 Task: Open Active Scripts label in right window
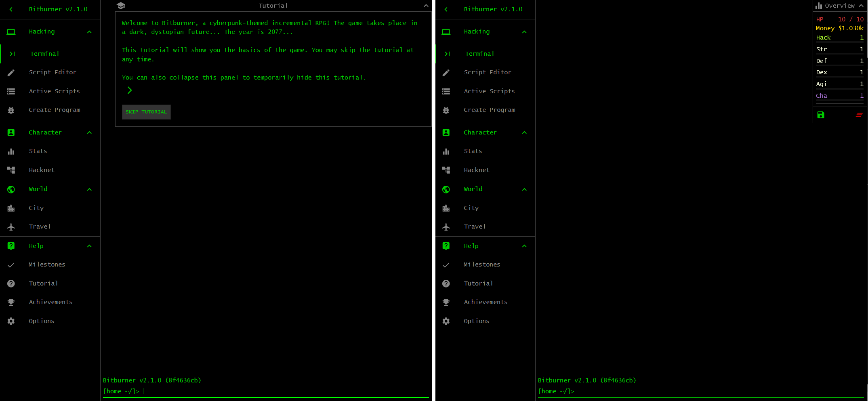tap(489, 91)
